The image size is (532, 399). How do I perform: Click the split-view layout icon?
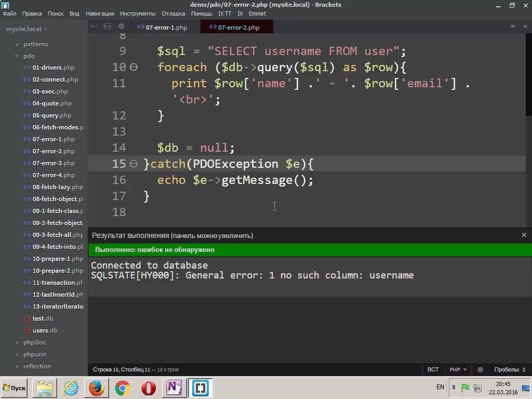[108, 26]
